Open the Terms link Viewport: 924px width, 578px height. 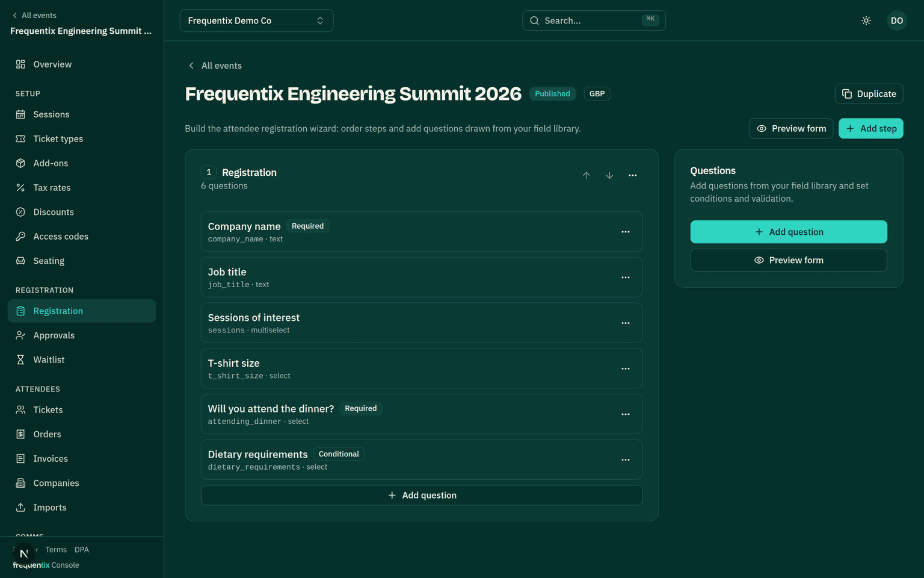[56, 550]
